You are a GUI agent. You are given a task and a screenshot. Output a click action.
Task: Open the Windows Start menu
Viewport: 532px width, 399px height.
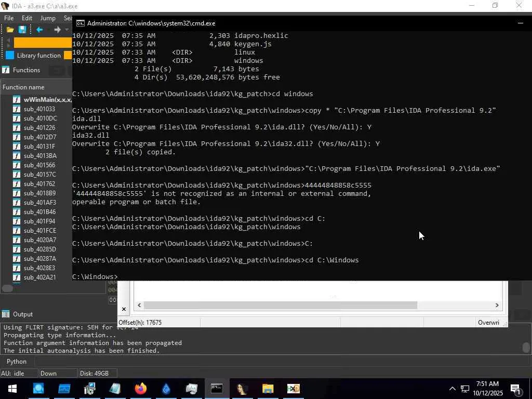click(x=12, y=389)
